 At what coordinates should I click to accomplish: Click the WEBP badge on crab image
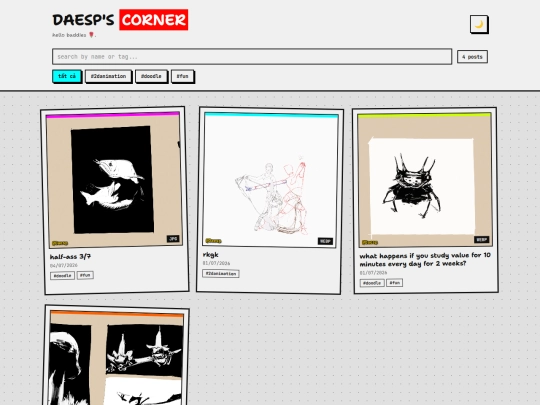(x=481, y=240)
